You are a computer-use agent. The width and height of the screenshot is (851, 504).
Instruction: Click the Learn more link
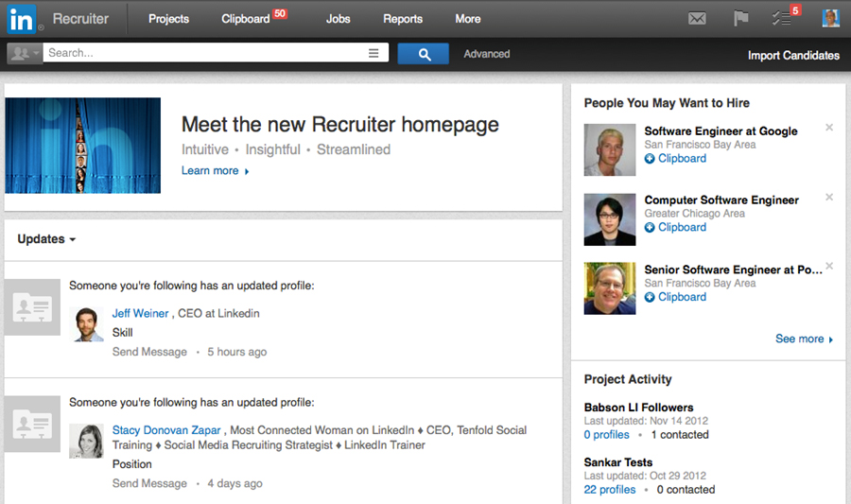pos(215,171)
